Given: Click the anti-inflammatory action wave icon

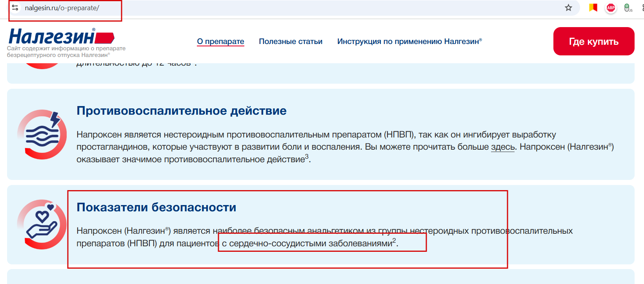Looking at the screenshot, I should (x=42, y=134).
